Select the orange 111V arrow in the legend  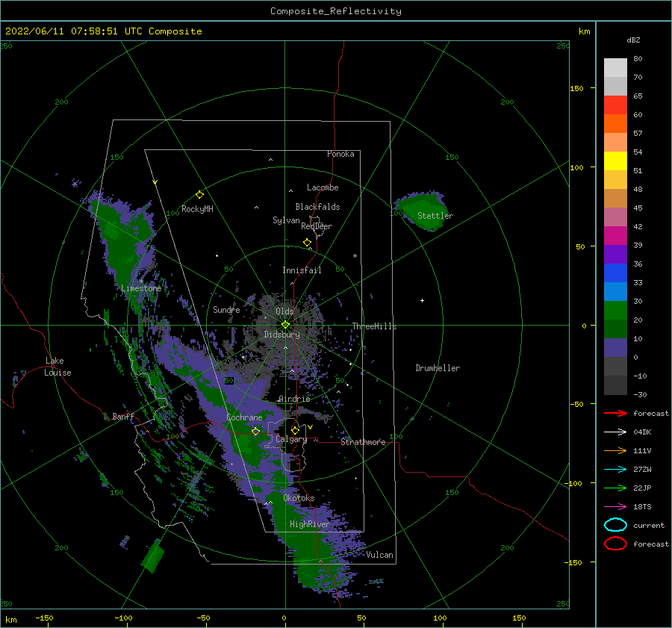pos(615,450)
